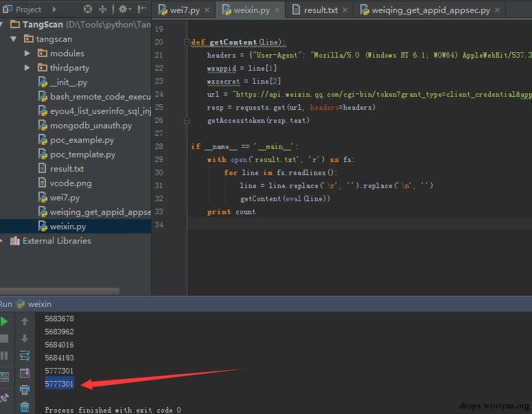The height and width of the screenshot is (414, 532).
Task: Click the down arrow in Run console
Action: [x=25, y=338]
